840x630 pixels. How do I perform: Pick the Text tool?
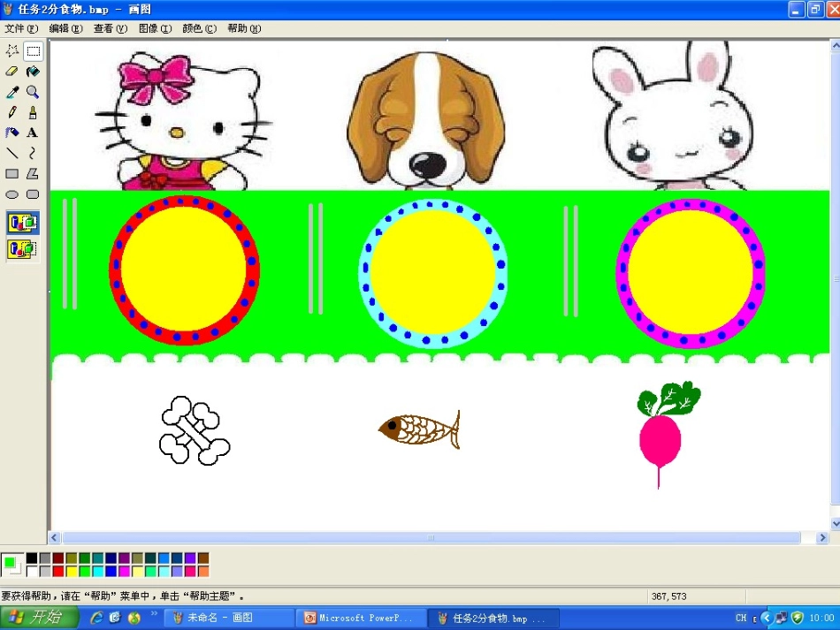[x=34, y=133]
